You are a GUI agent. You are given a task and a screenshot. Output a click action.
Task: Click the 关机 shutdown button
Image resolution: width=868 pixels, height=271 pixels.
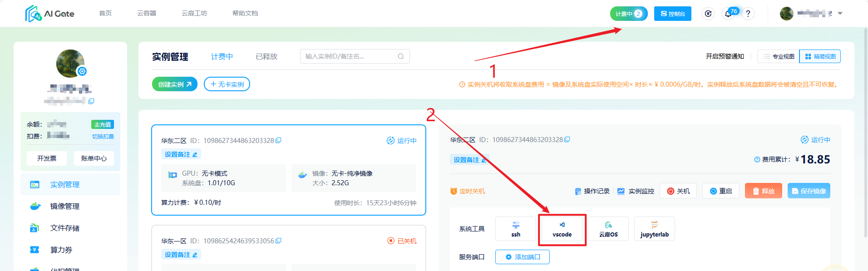point(678,191)
